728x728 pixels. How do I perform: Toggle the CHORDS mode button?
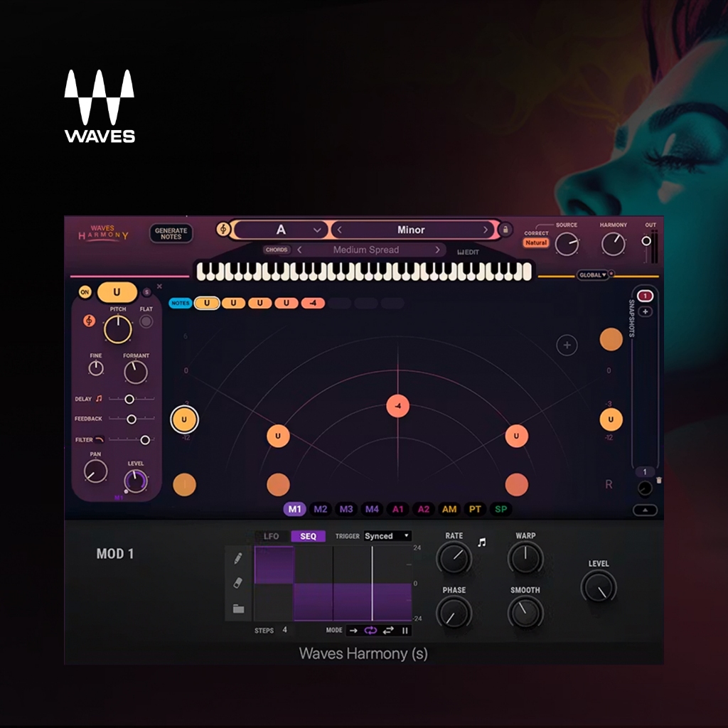pos(277,250)
